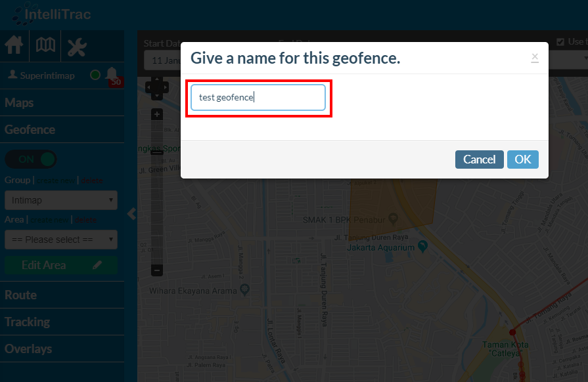Open the Intimap group dropdown
Screen dimensions: 588x382
click(x=61, y=200)
